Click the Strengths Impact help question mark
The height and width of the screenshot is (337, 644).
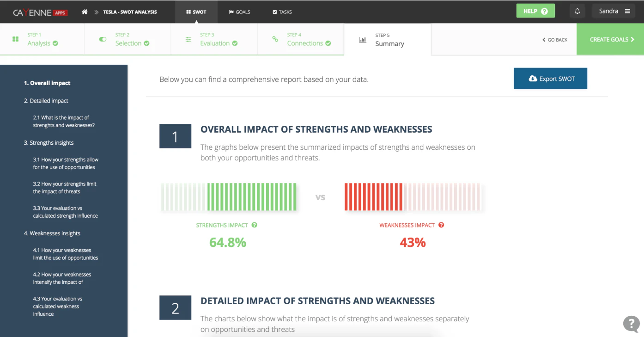click(254, 225)
